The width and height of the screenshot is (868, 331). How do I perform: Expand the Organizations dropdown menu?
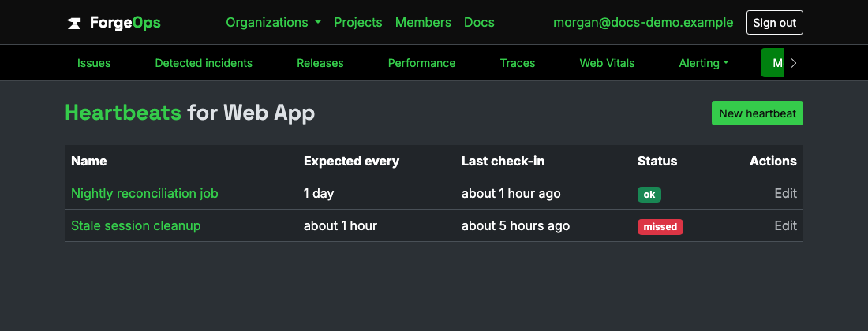tap(274, 23)
